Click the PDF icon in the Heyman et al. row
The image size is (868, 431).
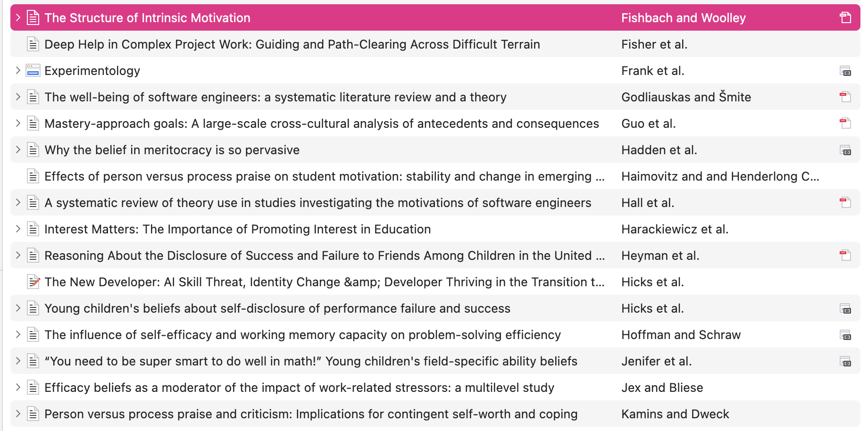pos(845,256)
